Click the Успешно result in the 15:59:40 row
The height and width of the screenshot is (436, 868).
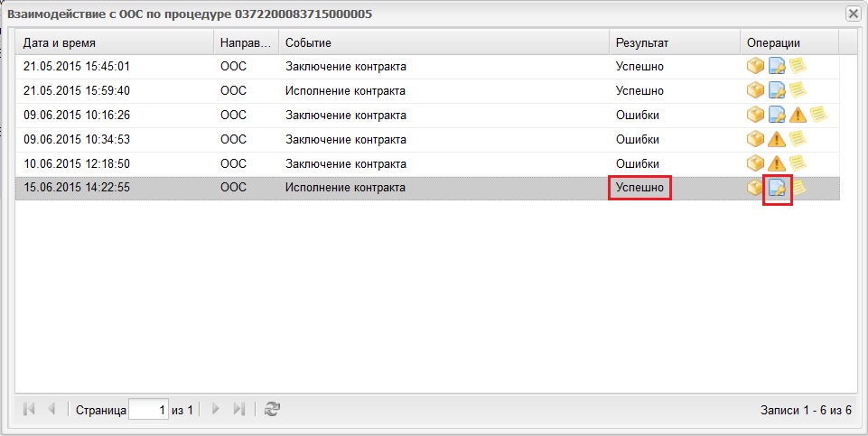[x=639, y=90]
